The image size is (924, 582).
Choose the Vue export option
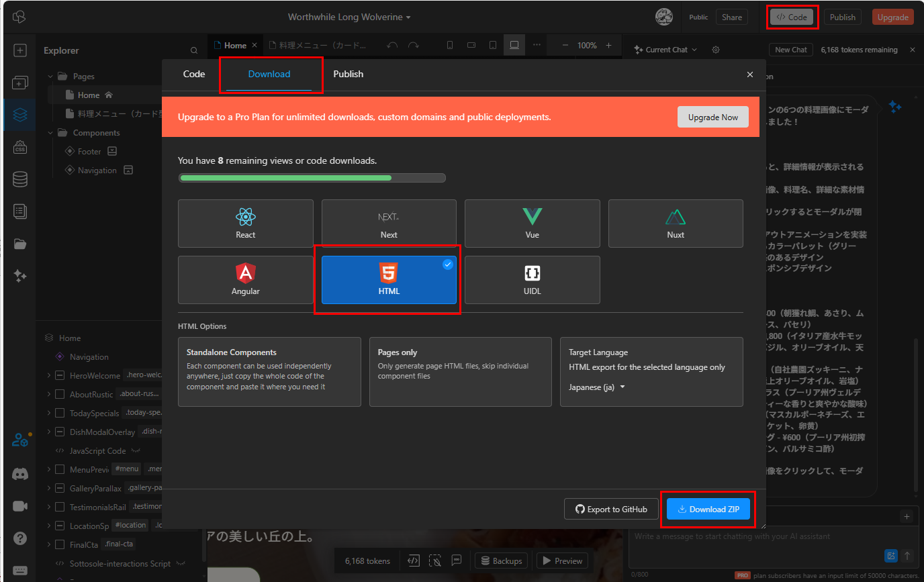[x=532, y=224]
